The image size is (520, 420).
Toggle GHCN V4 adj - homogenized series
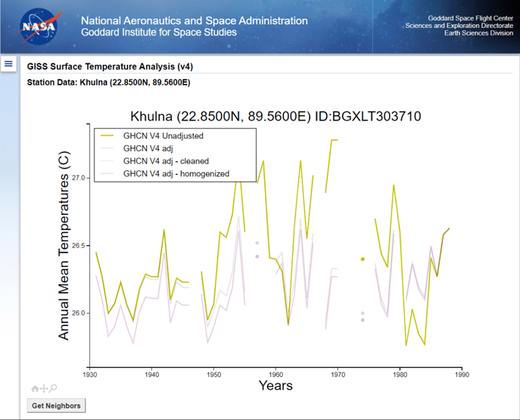(175, 173)
